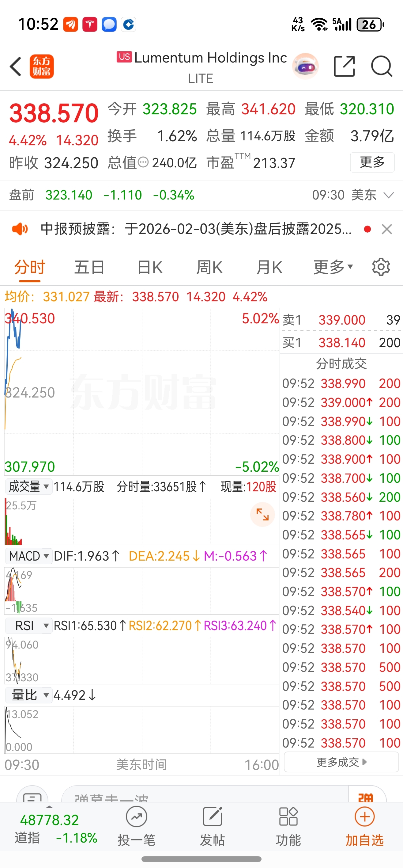
Task: Open the 东方财富 logo icon
Action: coord(41,67)
